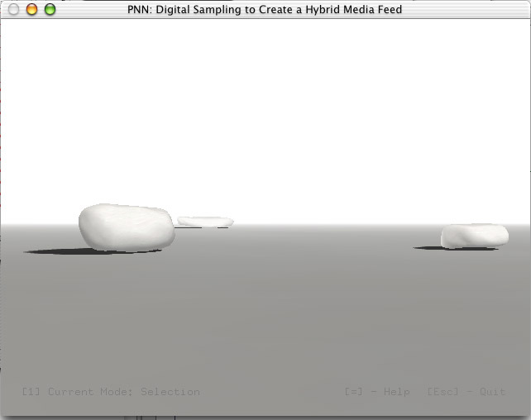This screenshot has width=531, height=420.
Task: Select the white blob on the right
Action: tap(475, 236)
